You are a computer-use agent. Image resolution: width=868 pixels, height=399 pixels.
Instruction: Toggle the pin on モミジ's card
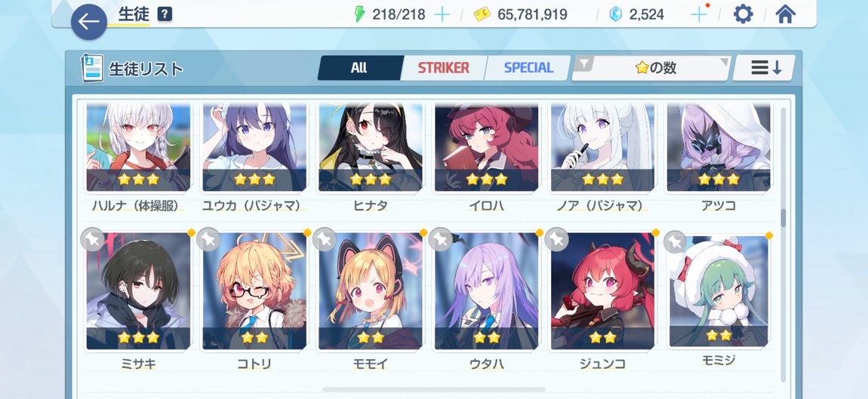(x=675, y=242)
